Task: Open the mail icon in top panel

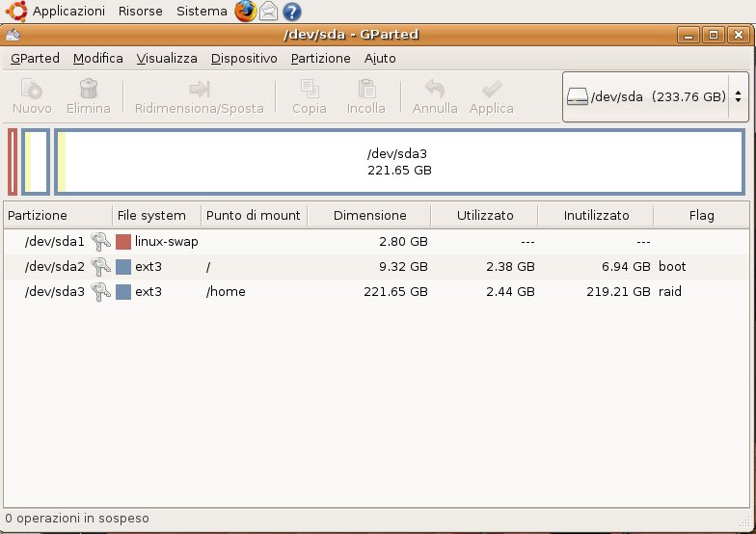Action: (x=268, y=12)
